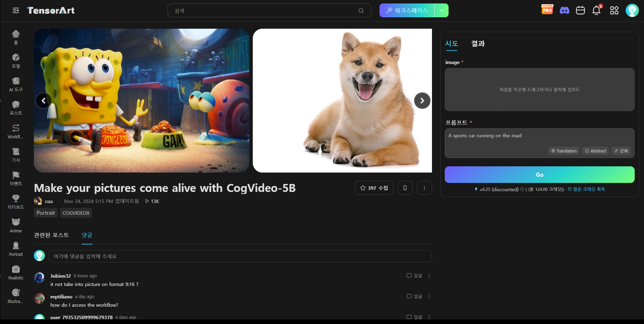Switch to the Comments tab
The image size is (644, 324).
point(87,235)
